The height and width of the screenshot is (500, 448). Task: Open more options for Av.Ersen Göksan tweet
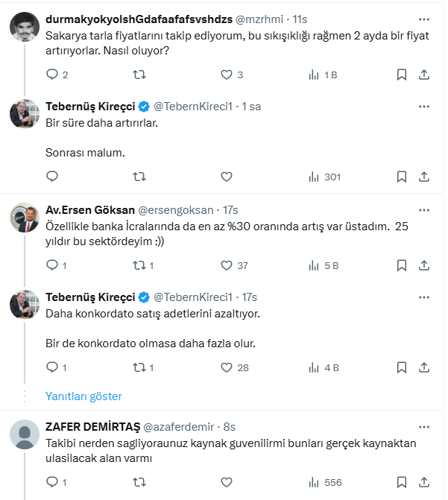click(423, 210)
